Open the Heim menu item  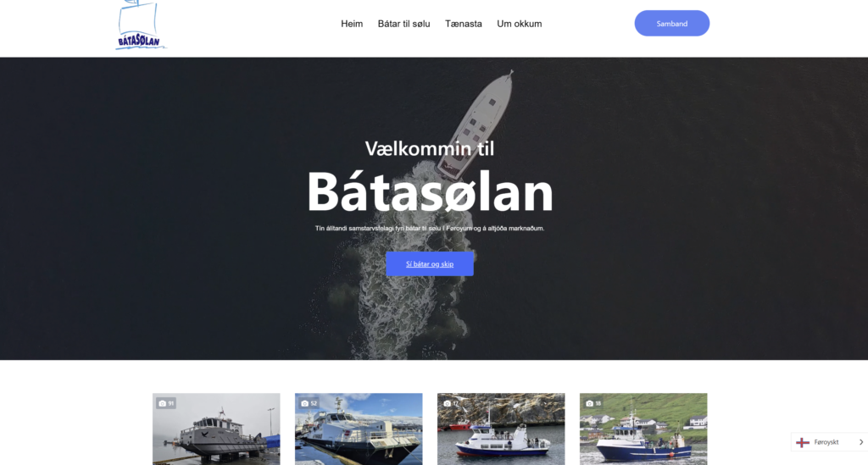click(352, 24)
